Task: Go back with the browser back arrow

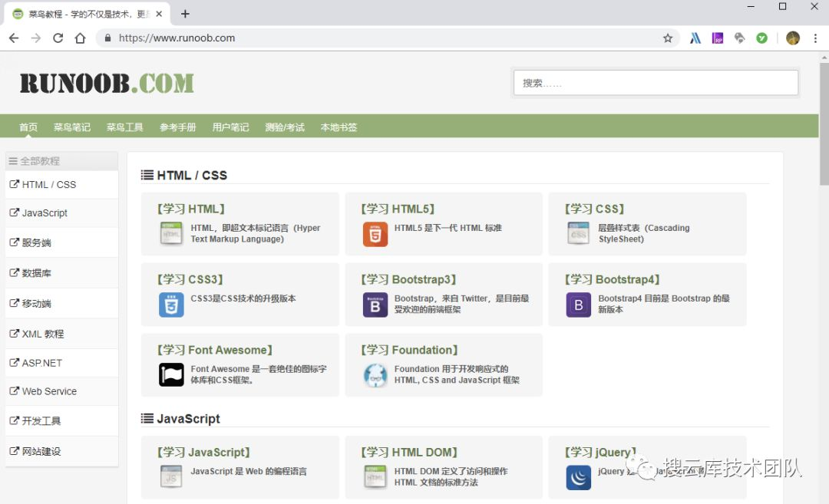Action: click(x=14, y=38)
